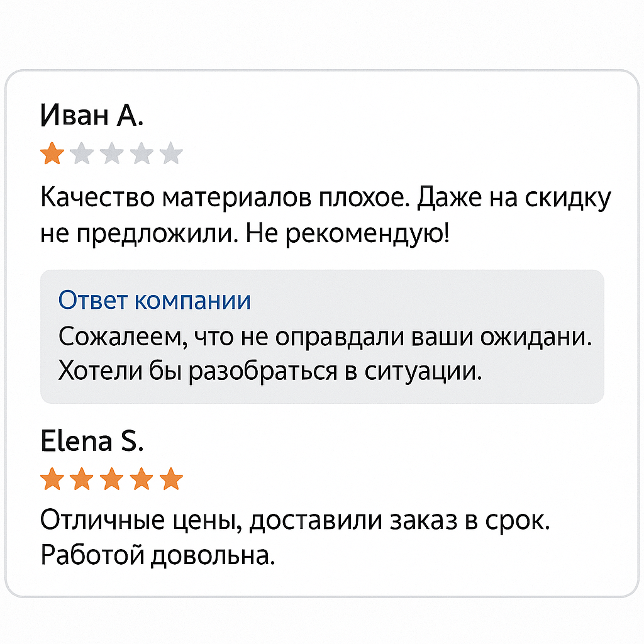Click the text "Отличные цены, доставили заказ в срок."
The width and height of the screenshot is (644, 644).
click(295, 521)
